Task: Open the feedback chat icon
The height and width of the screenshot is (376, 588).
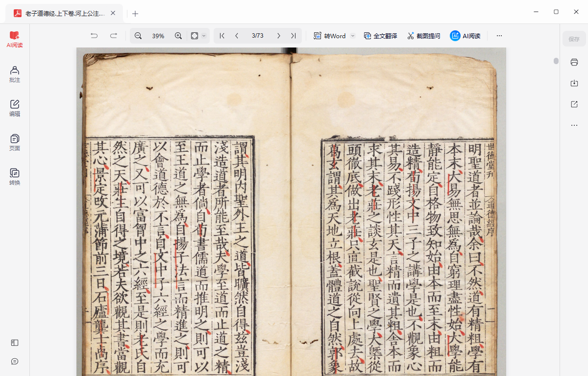Action: (15, 361)
